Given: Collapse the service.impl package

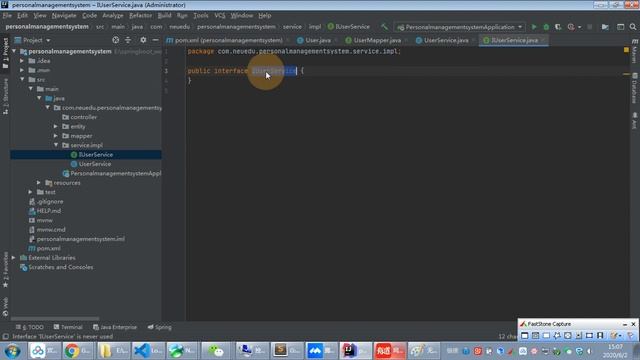Looking at the screenshot, I should [x=56, y=145].
